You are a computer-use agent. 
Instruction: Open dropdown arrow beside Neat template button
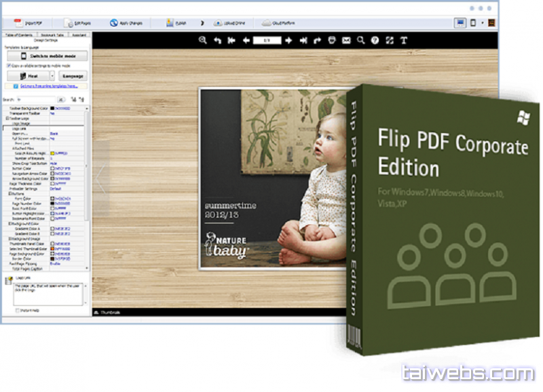tap(52, 76)
